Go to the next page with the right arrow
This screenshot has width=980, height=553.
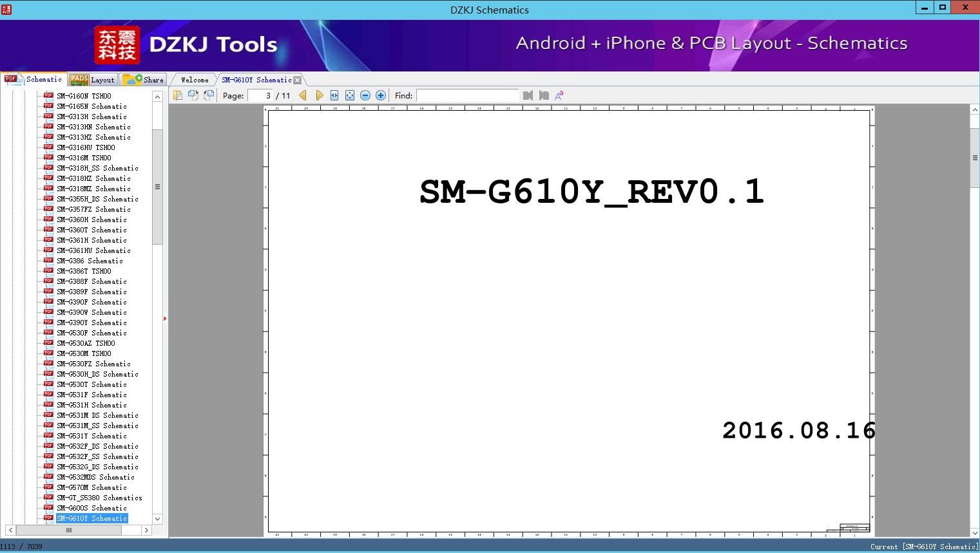tap(319, 95)
